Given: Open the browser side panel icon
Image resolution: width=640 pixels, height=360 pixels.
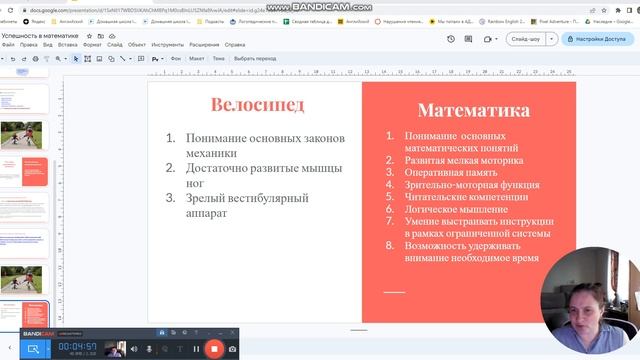Looking at the screenshot, I should (x=629, y=10).
